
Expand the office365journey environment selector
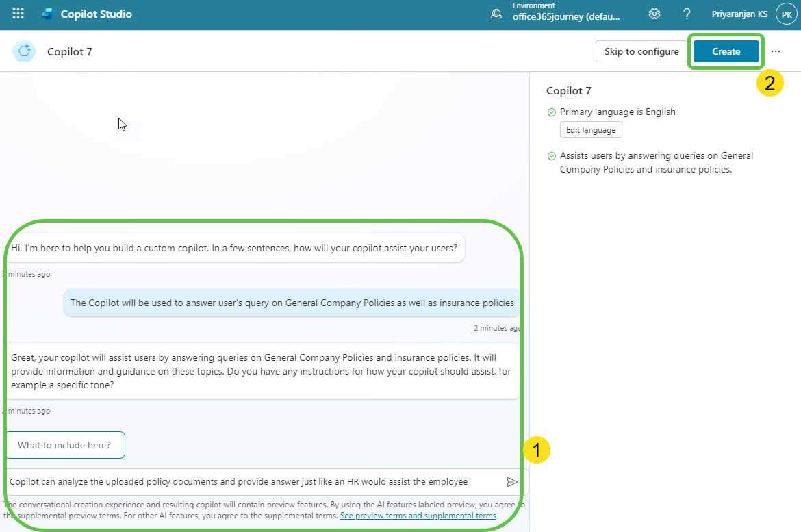pos(566,17)
